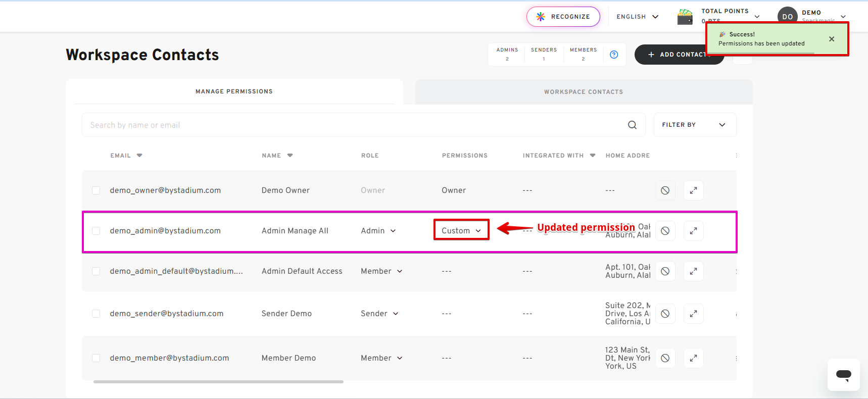Click the search magnifier icon
This screenshot has width=868, height=399.
(632, 125)
